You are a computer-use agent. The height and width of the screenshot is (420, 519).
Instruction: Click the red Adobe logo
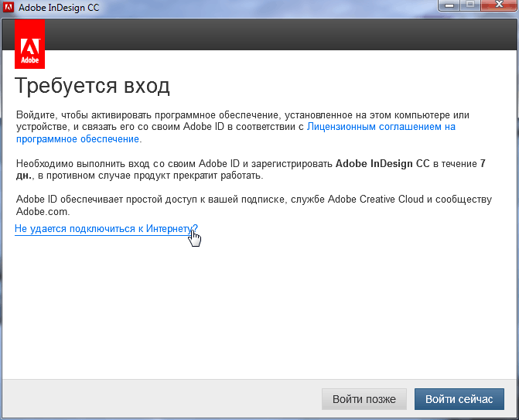pos(30,44)
